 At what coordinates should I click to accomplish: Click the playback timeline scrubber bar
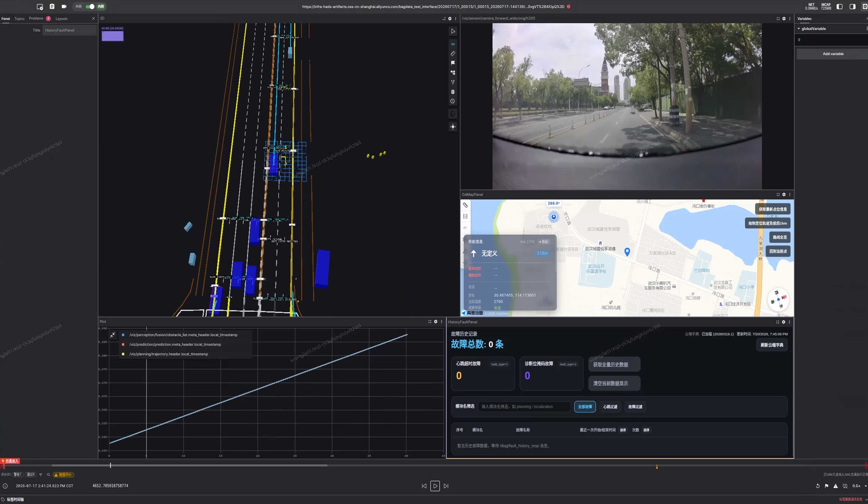(x=434, y=465)
